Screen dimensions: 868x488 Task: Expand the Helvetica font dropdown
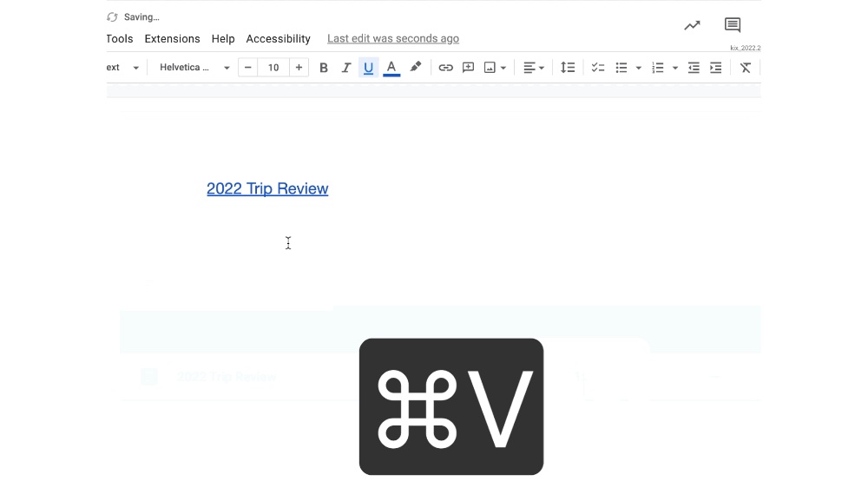tap(227, 68)
